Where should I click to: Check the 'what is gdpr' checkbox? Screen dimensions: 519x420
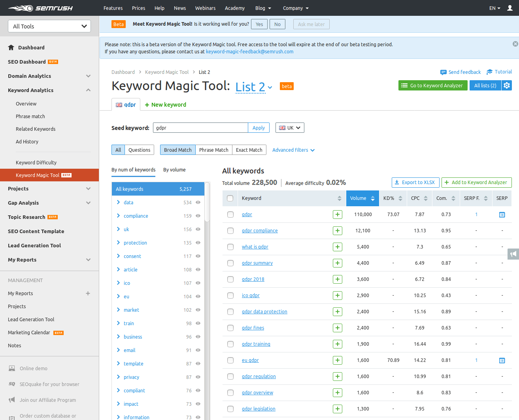230,247
